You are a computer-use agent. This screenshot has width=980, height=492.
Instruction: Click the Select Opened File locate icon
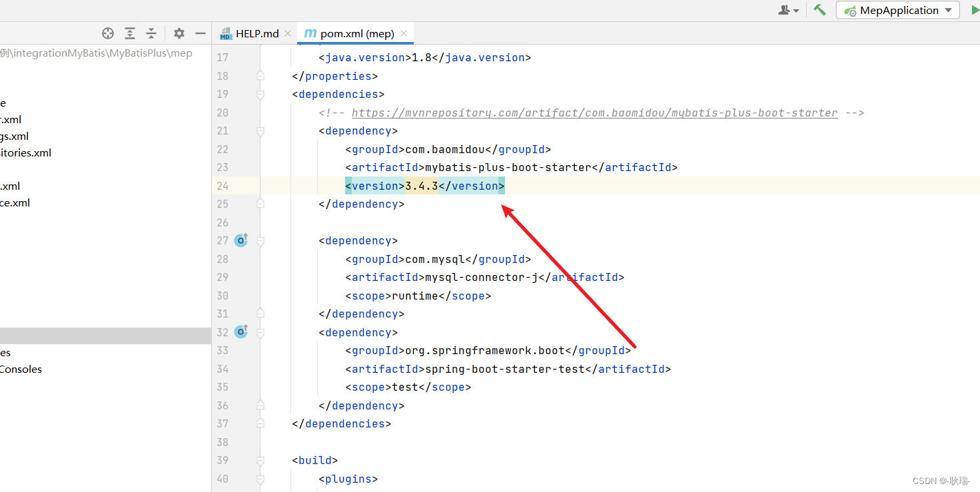[x=108, y=33]
